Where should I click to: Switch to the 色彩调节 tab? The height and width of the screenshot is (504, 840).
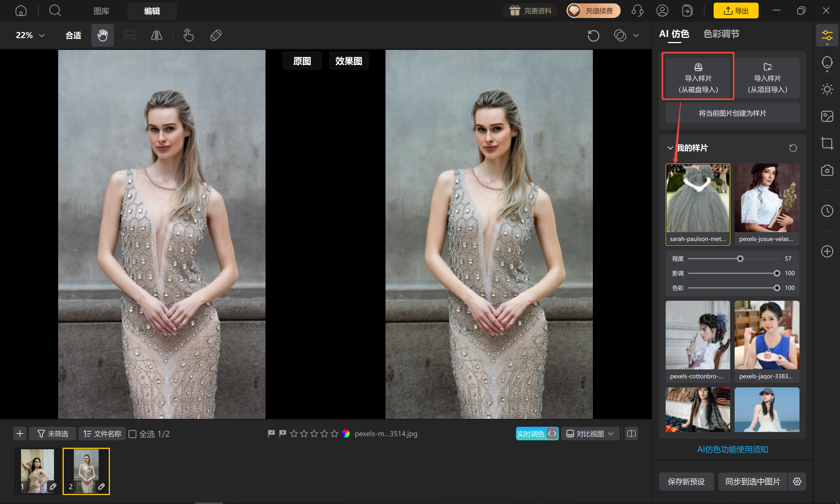[x=721, y=34]
